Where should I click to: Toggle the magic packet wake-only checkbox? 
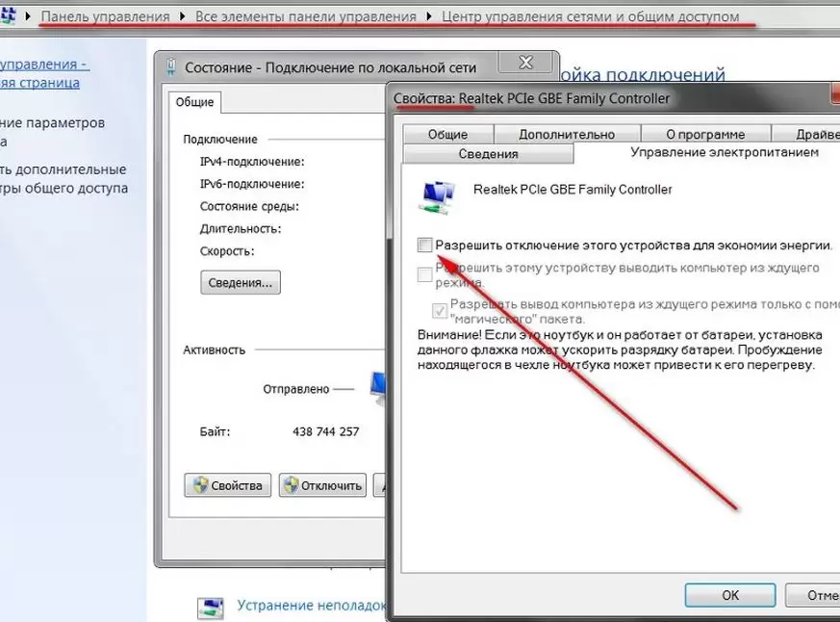(x=442, y=310)
